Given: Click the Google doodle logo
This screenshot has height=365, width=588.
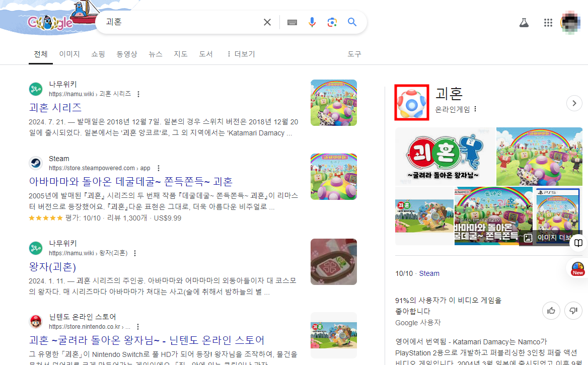Looking at the screenshot, I should [50, 22].
